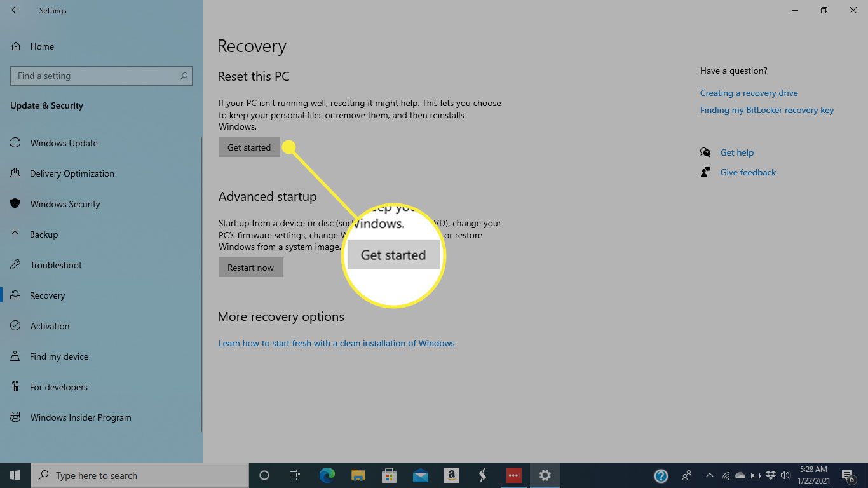Screen dimensions: 868x488
Task: Launch Microsoft Edge from taskbar
Action: coord(327,475)
